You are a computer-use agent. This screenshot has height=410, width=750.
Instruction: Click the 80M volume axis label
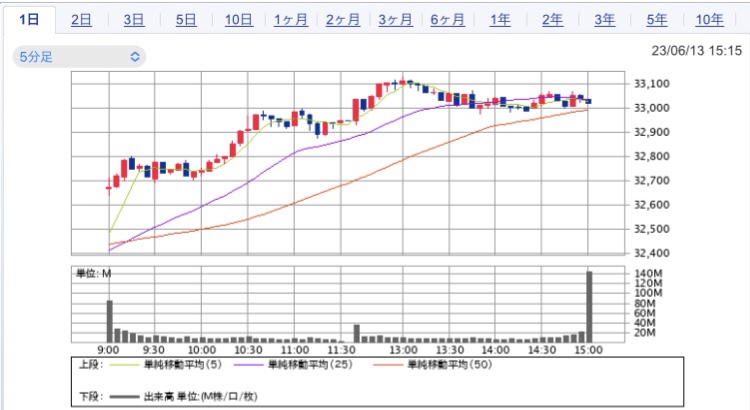(x=645, y=303)
